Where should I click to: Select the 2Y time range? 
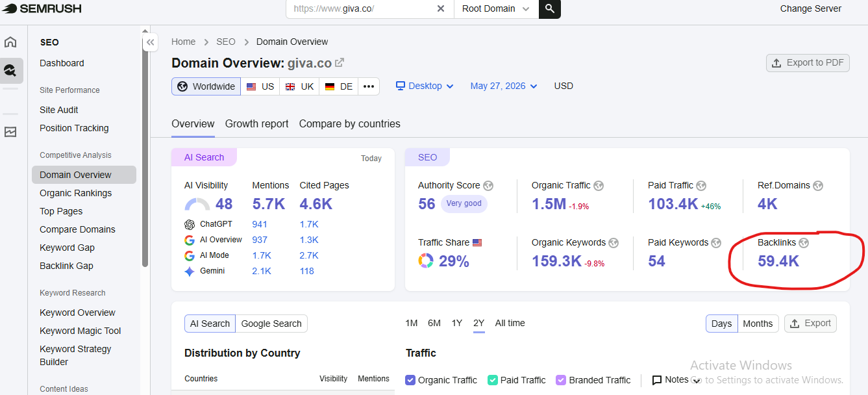tap(479, 324)
